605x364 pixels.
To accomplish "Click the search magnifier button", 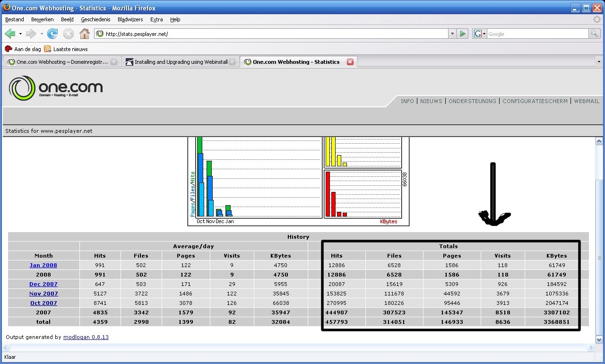I will [594, 34].
